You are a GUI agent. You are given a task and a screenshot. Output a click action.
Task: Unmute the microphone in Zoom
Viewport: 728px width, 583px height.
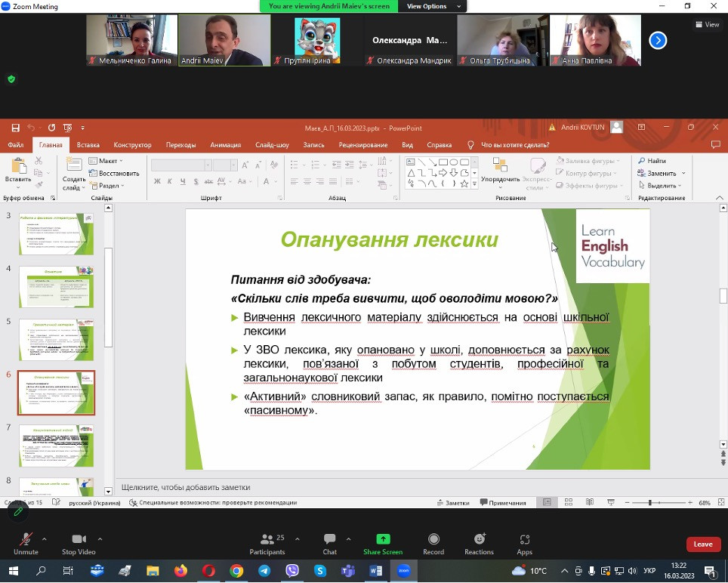pos(26,543)
